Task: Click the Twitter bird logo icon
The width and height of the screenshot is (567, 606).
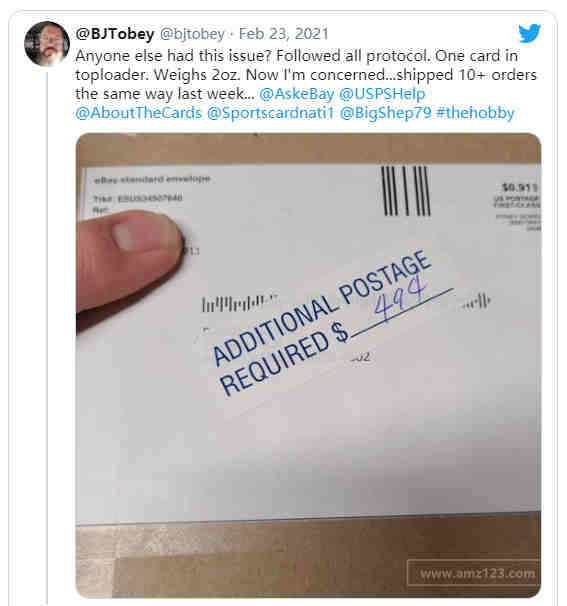Action: [530, 33]
